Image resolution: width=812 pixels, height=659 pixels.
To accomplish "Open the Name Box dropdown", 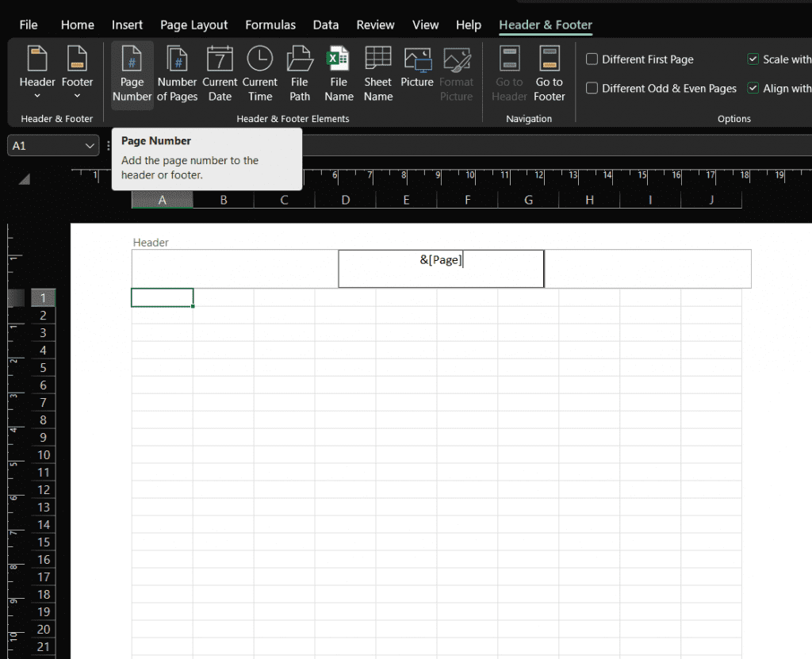I will point(90,146).
